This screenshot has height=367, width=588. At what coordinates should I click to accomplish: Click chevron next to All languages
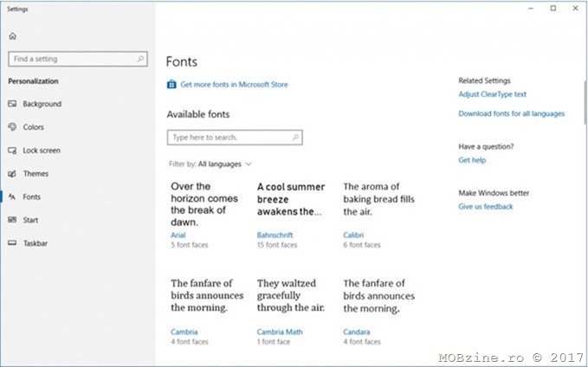coord(249,164)
